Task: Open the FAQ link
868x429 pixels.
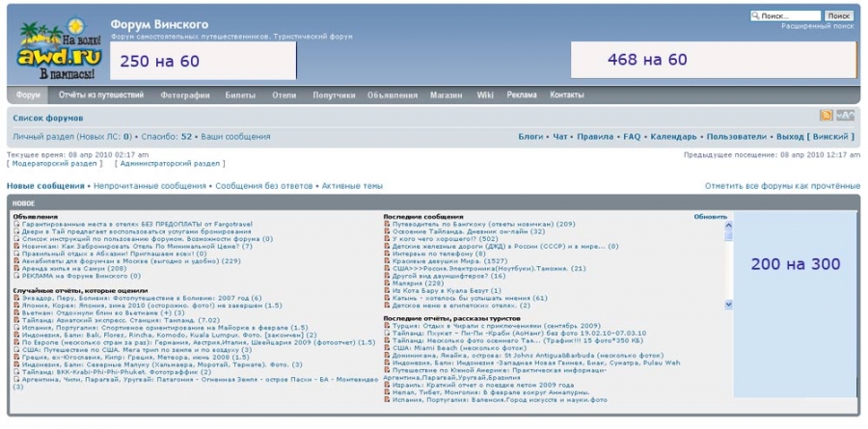Action: click(x=632, y=136)
